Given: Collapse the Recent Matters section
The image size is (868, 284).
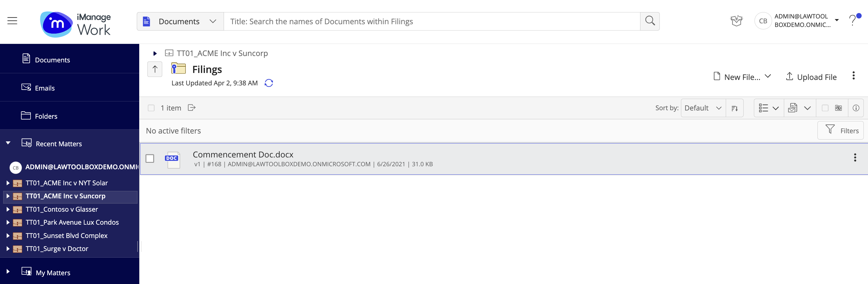Looking at the screenshot, I should click(8, 143).
